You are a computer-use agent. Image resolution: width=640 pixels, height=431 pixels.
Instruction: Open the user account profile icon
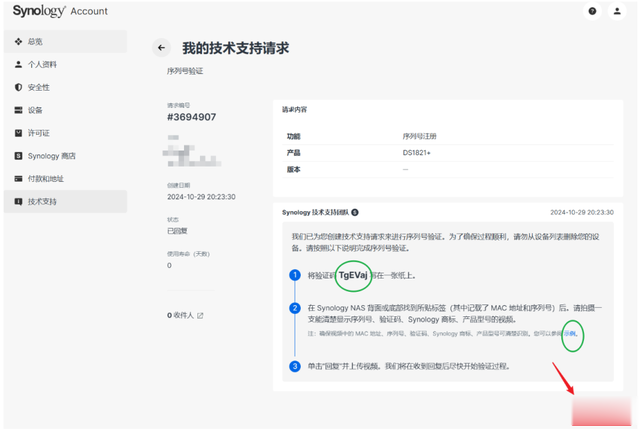tap(617, 11)
